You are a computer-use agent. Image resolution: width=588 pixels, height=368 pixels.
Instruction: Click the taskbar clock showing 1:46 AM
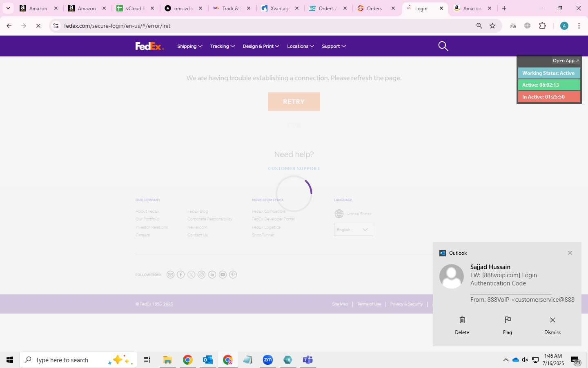tap(553, 360)
